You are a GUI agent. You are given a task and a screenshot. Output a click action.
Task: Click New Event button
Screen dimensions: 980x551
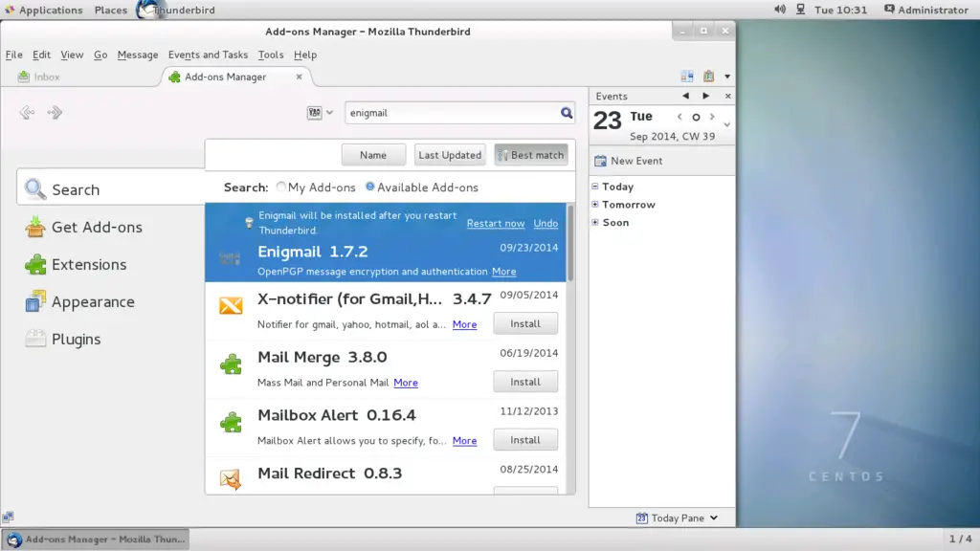[628, 161]
